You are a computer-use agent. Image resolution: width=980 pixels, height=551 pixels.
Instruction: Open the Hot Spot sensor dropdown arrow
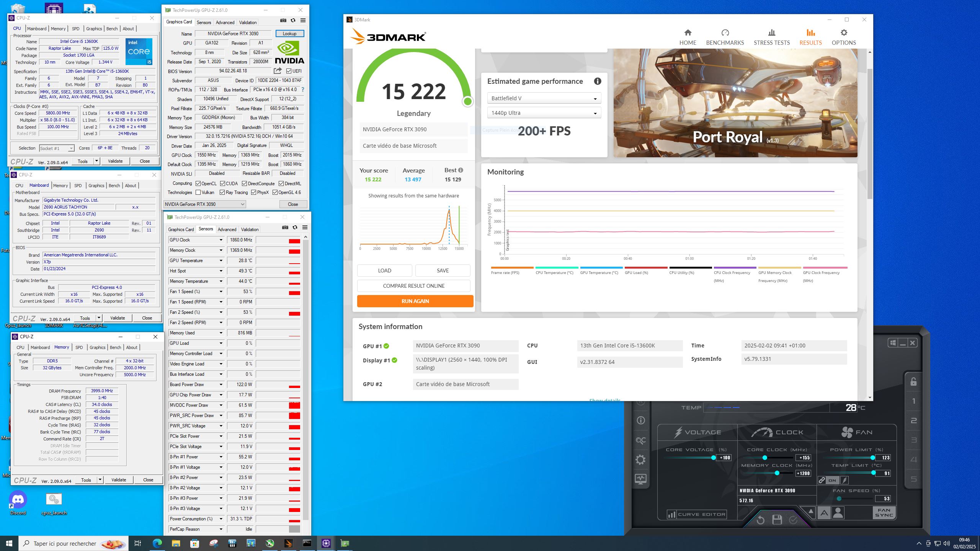(x=221, y=271)
